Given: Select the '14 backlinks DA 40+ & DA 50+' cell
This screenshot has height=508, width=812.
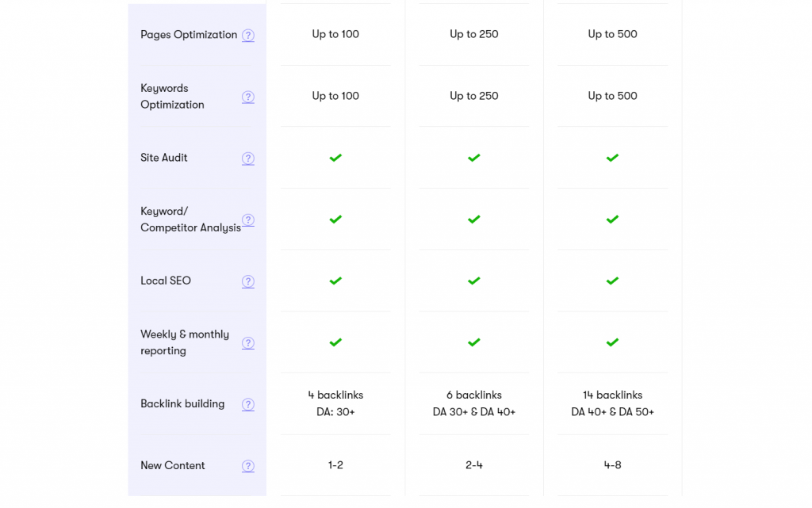Looking at the screenshot, I should (612, 403).
